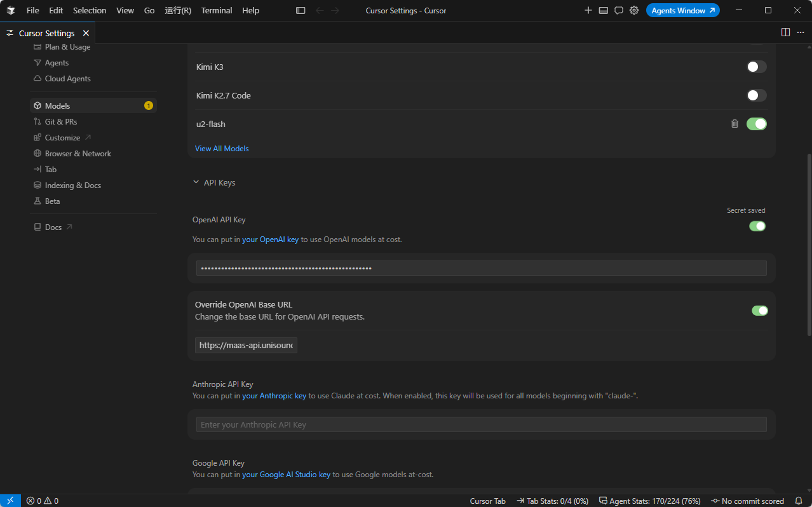
Task: Open errors and warnings indicator in status bar
Action: (42, 501)
